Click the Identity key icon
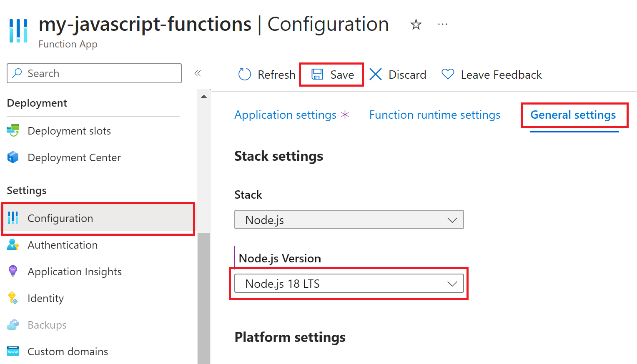The image size is (637, 364). [x=13, y=298]
